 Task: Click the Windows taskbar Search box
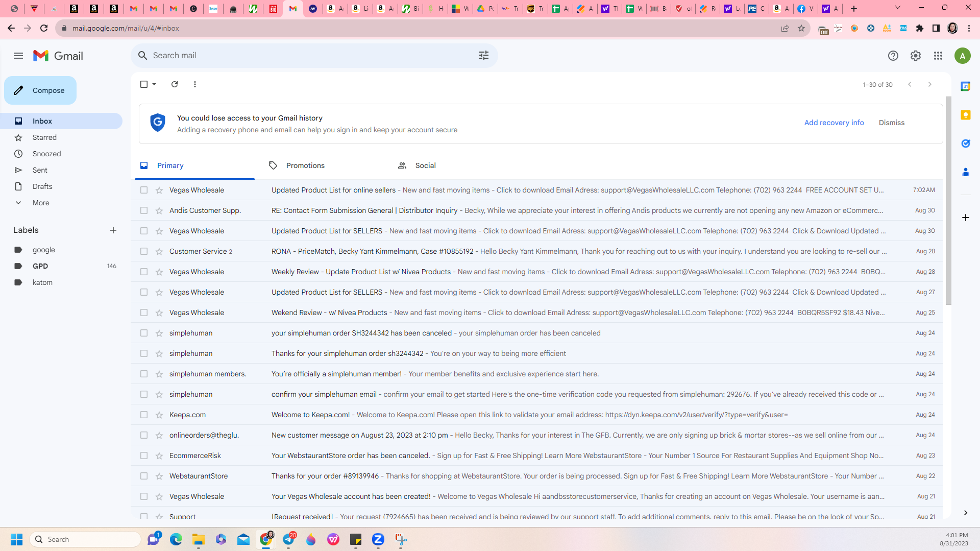(x=86, y=539)
